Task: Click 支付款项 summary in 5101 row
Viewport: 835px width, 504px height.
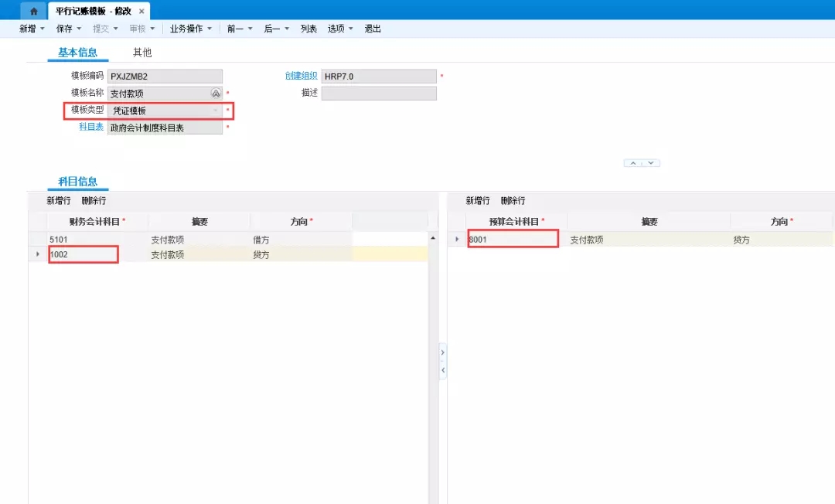Action: pos(199,240)
